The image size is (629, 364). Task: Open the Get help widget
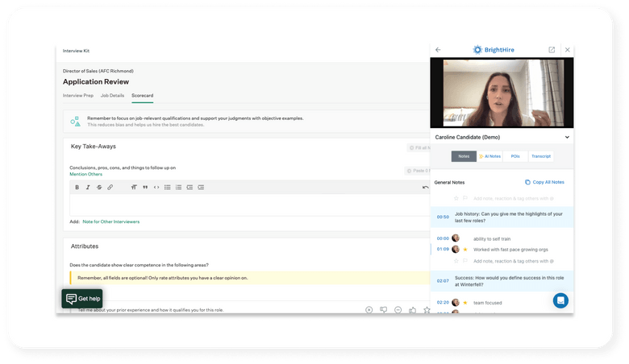point(82,299)
